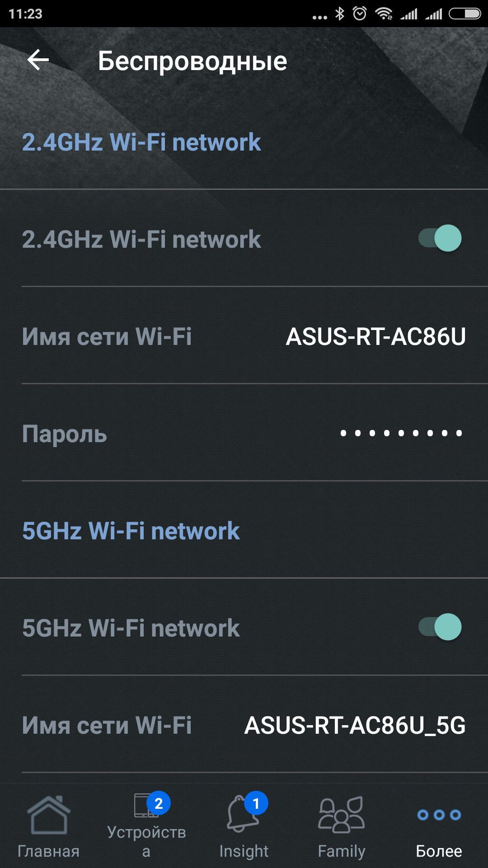Tap the battery indicator icon
This screenshot has height=868, width=488.
pos(465,14)
